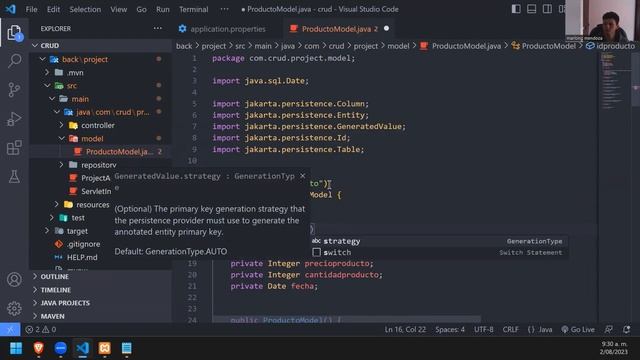Click the unsaved dot on ProductoModel.java tab

point(386,29)
